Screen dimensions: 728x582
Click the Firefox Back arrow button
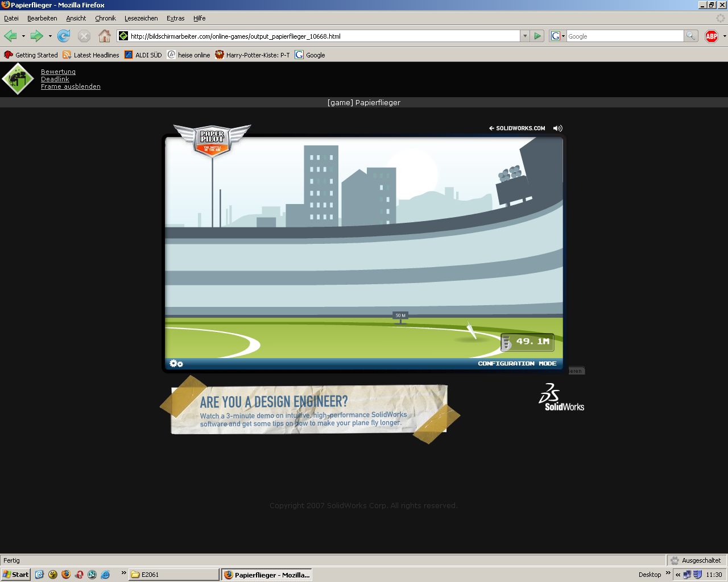tap(11, 36)
